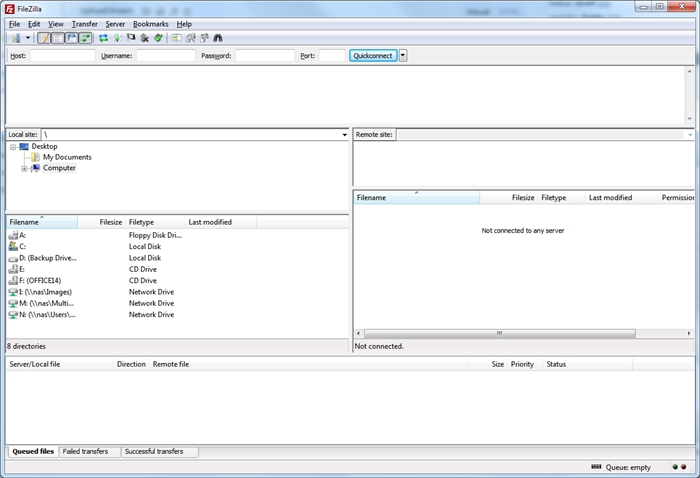Viewport: 700px width, 478px height.
Task: Focus the Username input field
Action: pos(166,56)
